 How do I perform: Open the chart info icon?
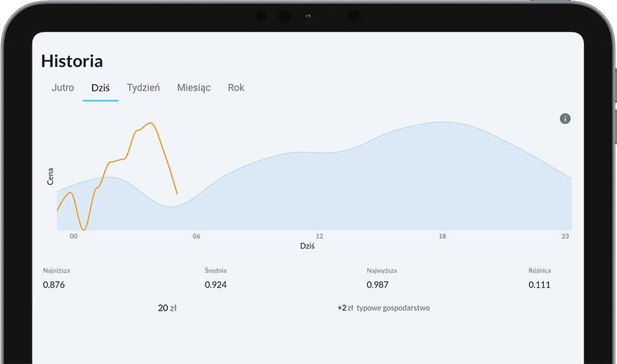click(565, 119)
